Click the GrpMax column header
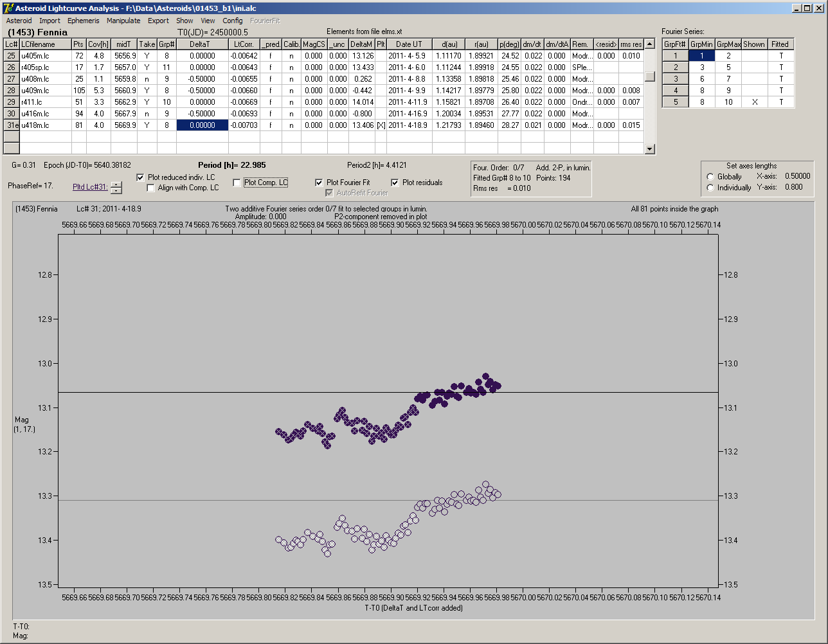Viewport: 828px width, 644px height. [728, 44]
